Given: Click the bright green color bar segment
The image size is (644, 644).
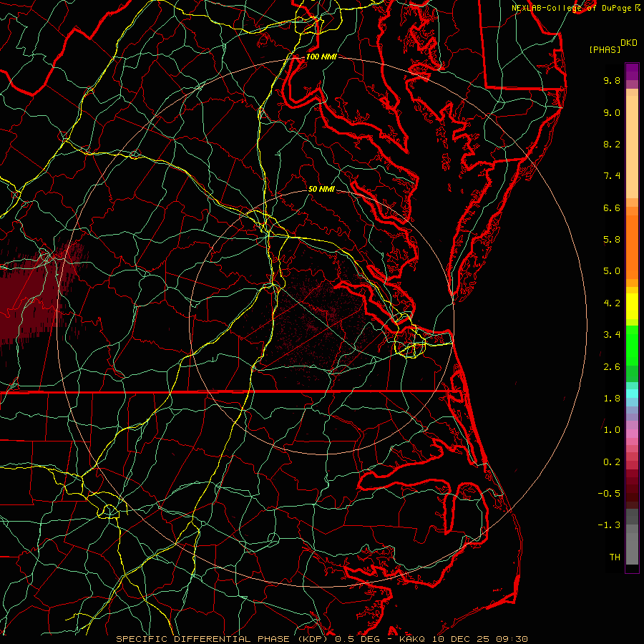Looking at the screenshot, I should [x=632, y=345].
